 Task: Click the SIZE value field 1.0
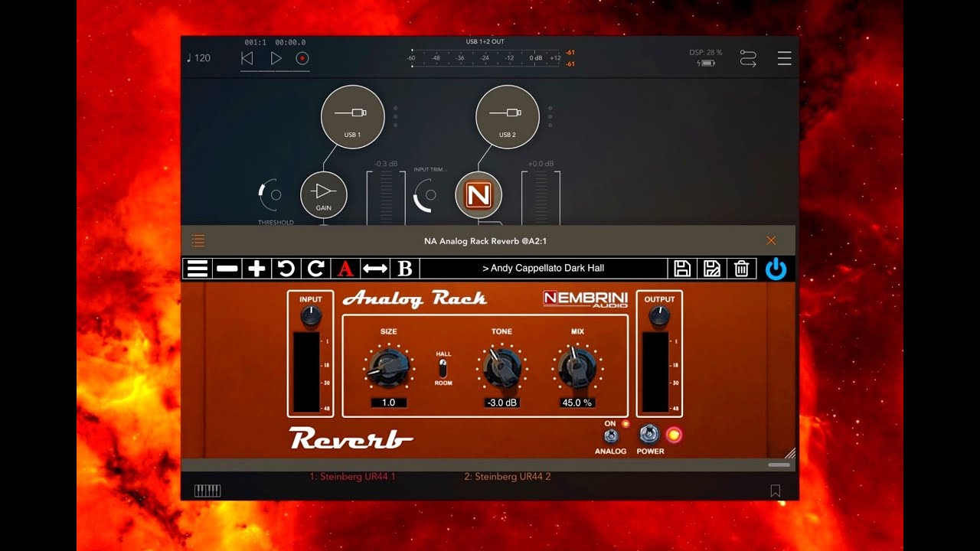(x=389, y=403)
